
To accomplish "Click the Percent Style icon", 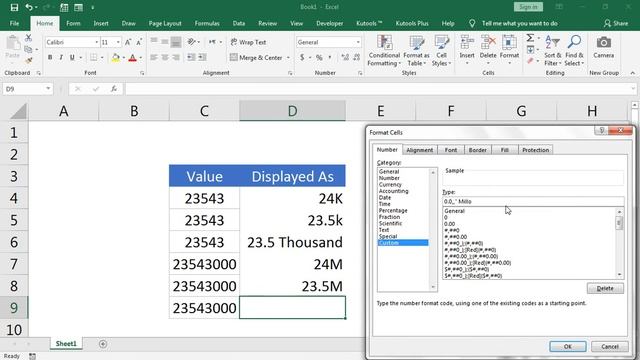I will [319, 58].
